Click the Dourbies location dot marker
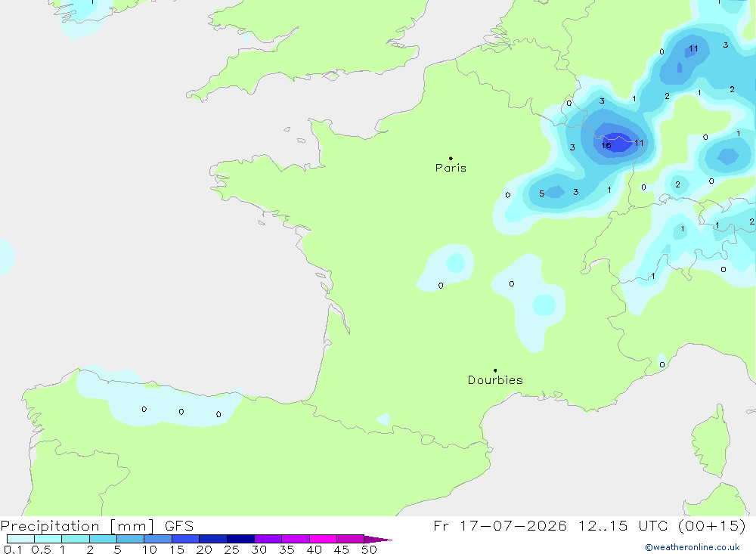Viewport: 756px width, 554px height. 495,370
